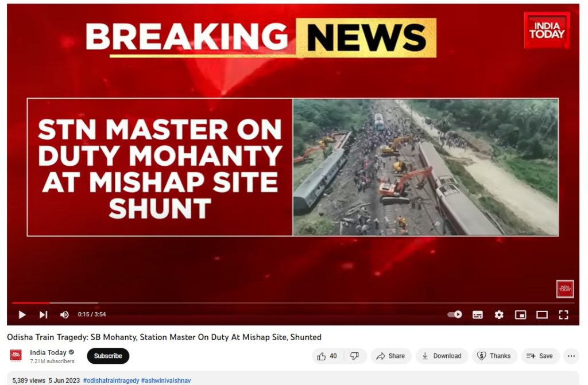This screenshot has height=385, width=588.
Task: Skip to the next video
Action: pos(44,314)
